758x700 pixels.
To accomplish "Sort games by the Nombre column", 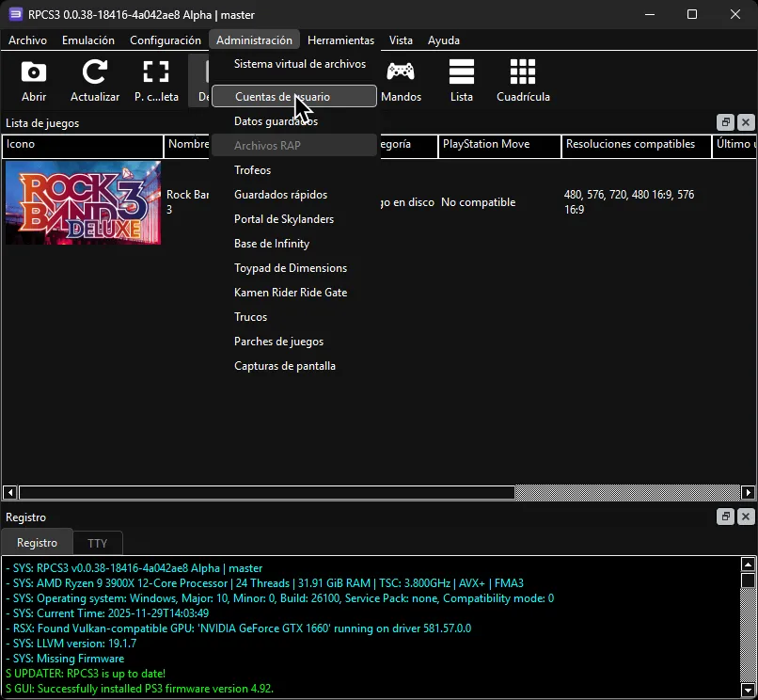I will (x=188, y=145).
